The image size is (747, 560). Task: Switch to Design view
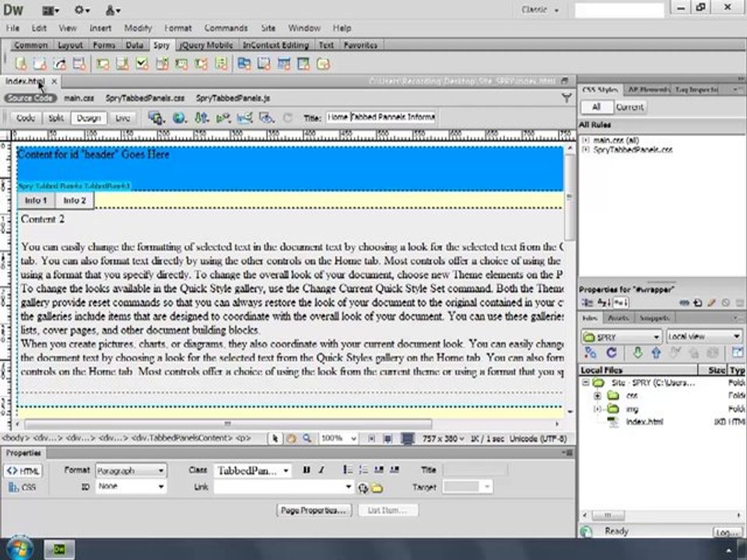pyautogui.click(x=89, y=118)
